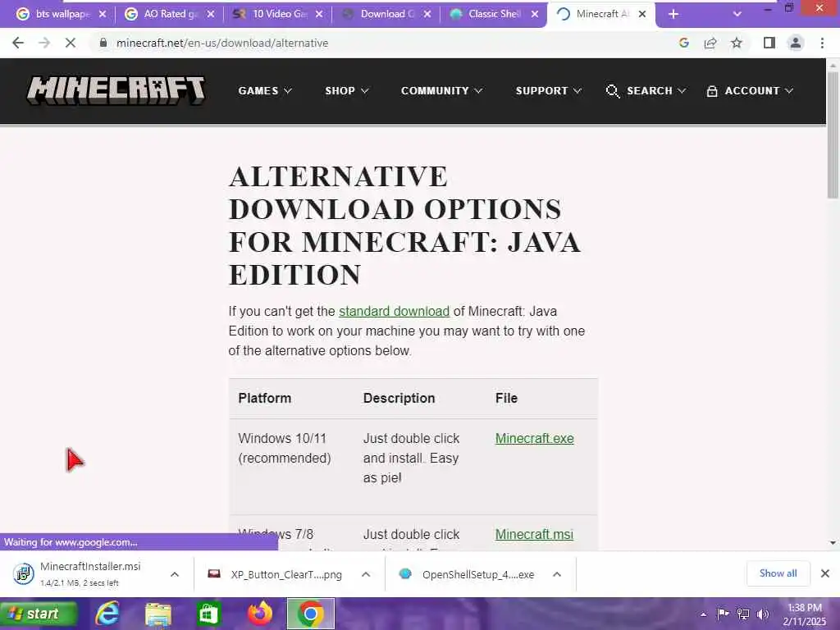Download Minecraft.exe for Windows 10/11
The image size is (840, 630).
tap(535, 438)
